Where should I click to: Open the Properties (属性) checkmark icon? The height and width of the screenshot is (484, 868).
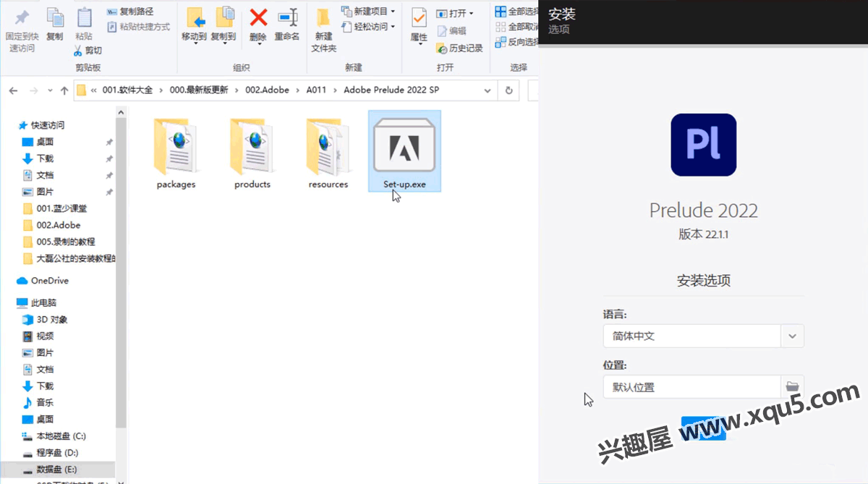click(419, 19)
